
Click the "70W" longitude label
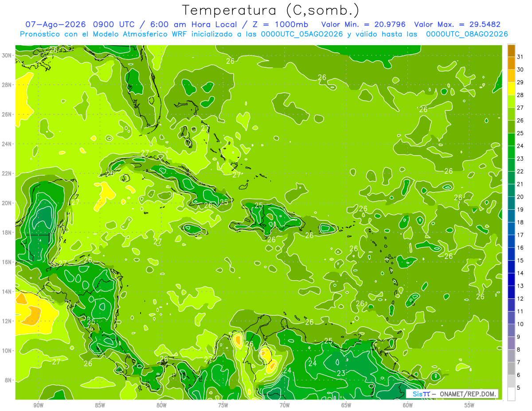point(285,405)
